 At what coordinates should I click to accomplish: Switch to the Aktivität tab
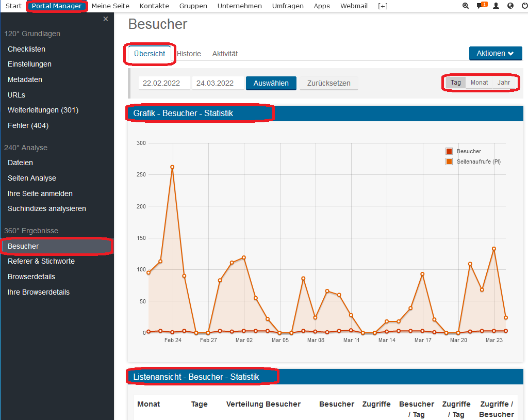pyautogui.click(x=225, y=54)
